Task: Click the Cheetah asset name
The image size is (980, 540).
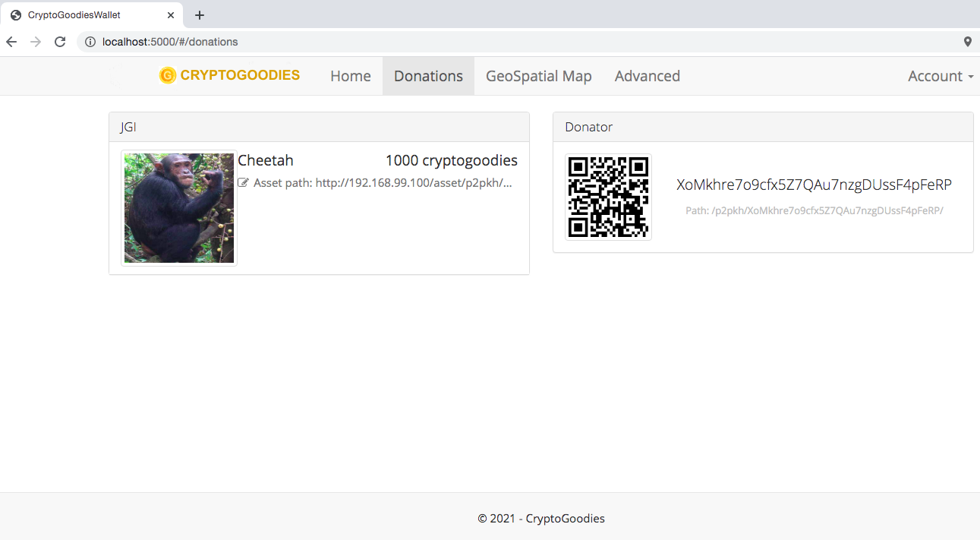Action: [x=266, y=160]
